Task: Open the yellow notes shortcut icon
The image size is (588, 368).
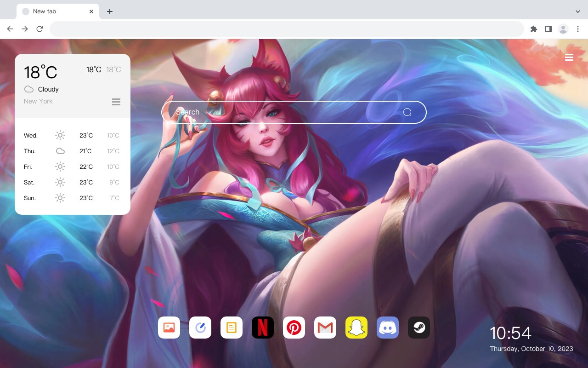Action: pyautogui.click(x=232, y=328)
